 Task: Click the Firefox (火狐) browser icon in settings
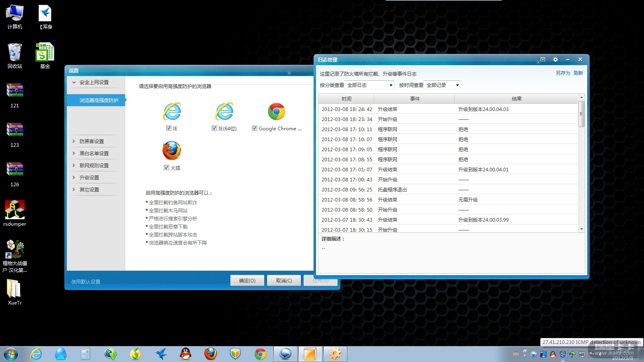click(x=172, y=151)
